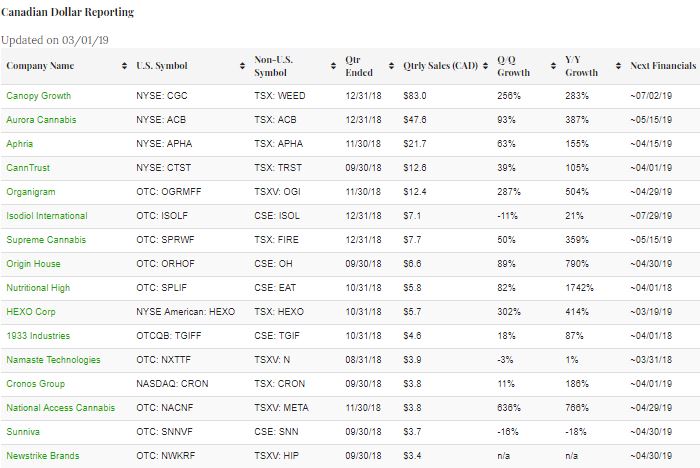The height and width of the screenshot is (468, 700).
Task: Click the Aphria company link
Action: (20, 144)
